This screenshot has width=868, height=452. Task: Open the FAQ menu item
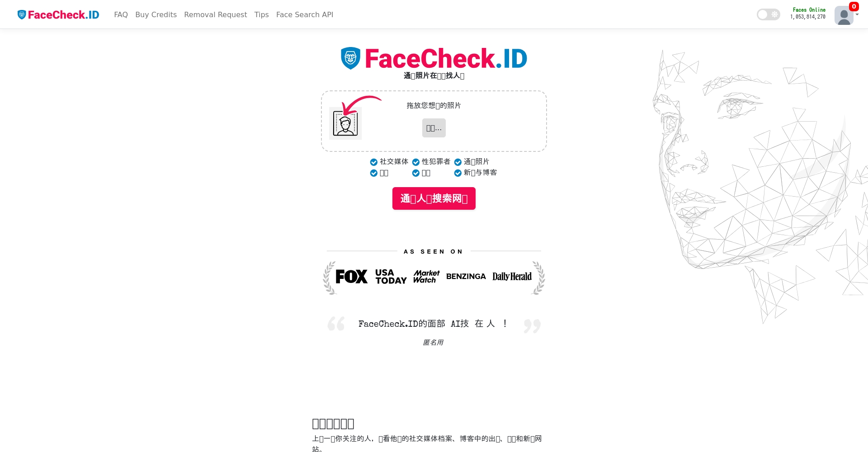(x=121, y=14)
